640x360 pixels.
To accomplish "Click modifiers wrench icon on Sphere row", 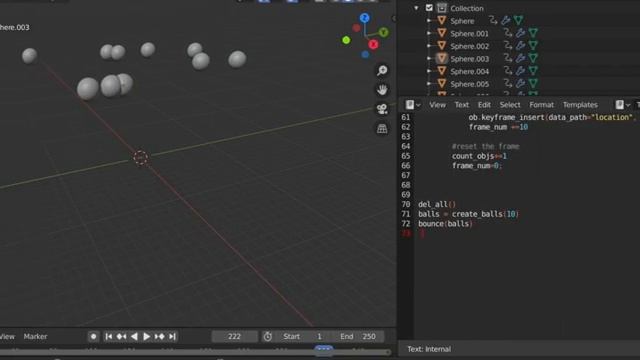I will (x=506, y=20).
